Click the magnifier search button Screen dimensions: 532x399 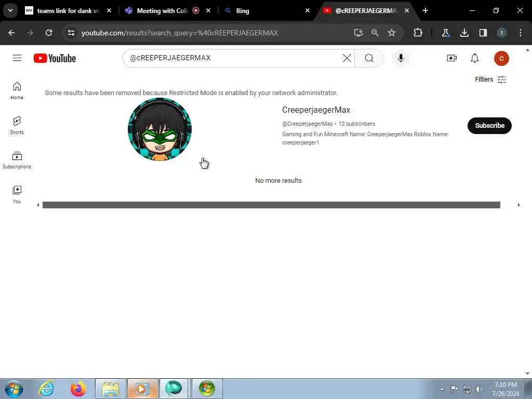pyautogui.click(x=369, y=58)
